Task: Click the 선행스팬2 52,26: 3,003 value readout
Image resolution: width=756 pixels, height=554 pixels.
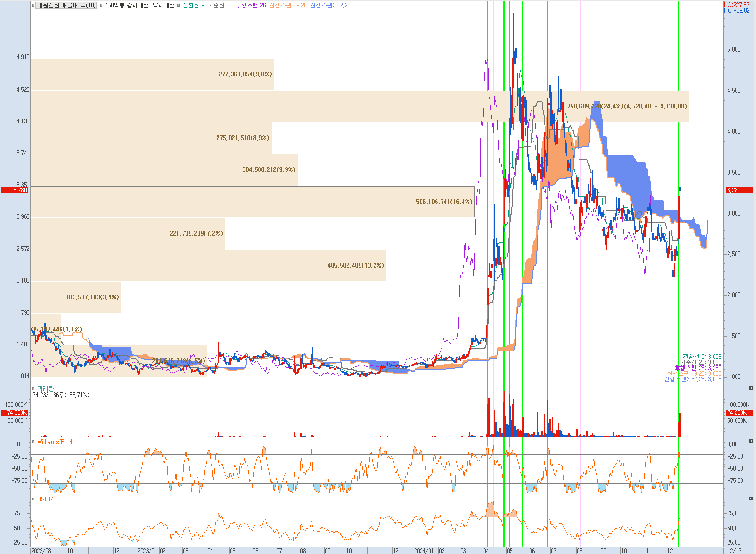Action: pos(693,379)
